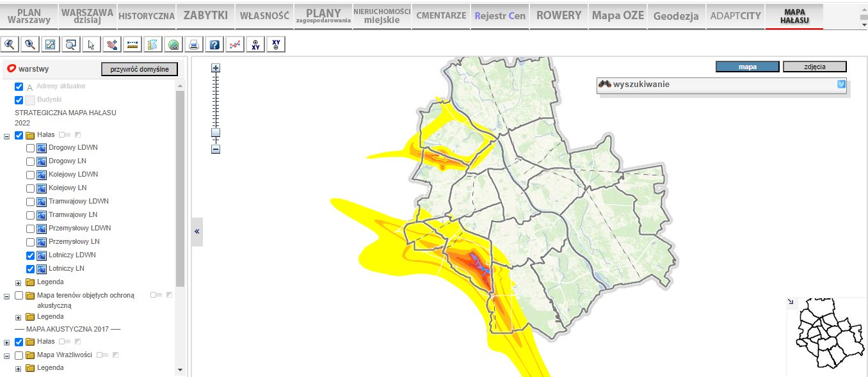The height and width of the screenshot is (377, 868).
Task: Click the layers panel scrollbar down arrow
Action: pyautogui.click(x=180, y=370)
